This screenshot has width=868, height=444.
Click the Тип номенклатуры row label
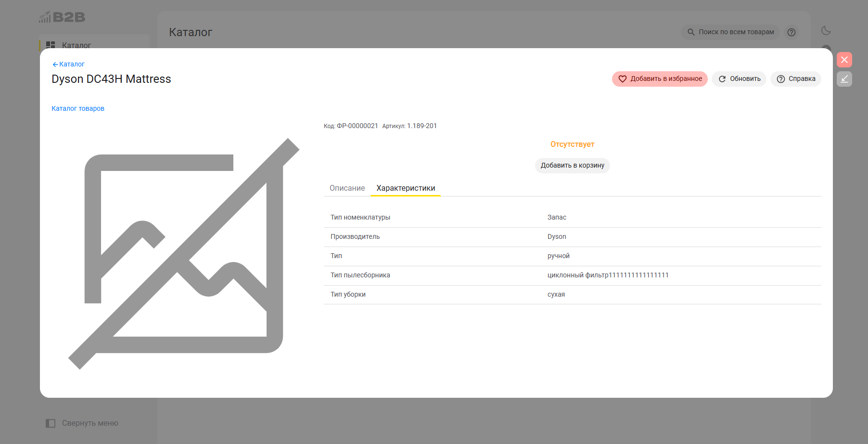pyautogui.click(x=360, y=218)
